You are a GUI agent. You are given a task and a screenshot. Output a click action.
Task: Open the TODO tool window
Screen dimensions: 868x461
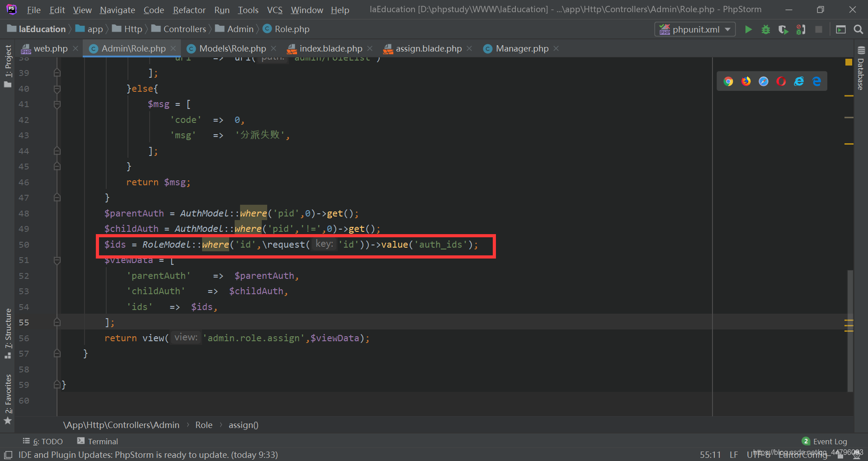[x=43, y=442]
